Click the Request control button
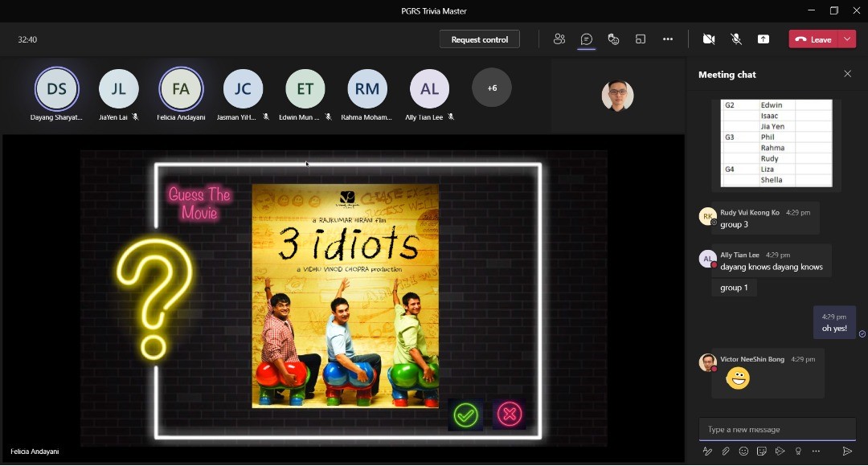 coord(479,39)
